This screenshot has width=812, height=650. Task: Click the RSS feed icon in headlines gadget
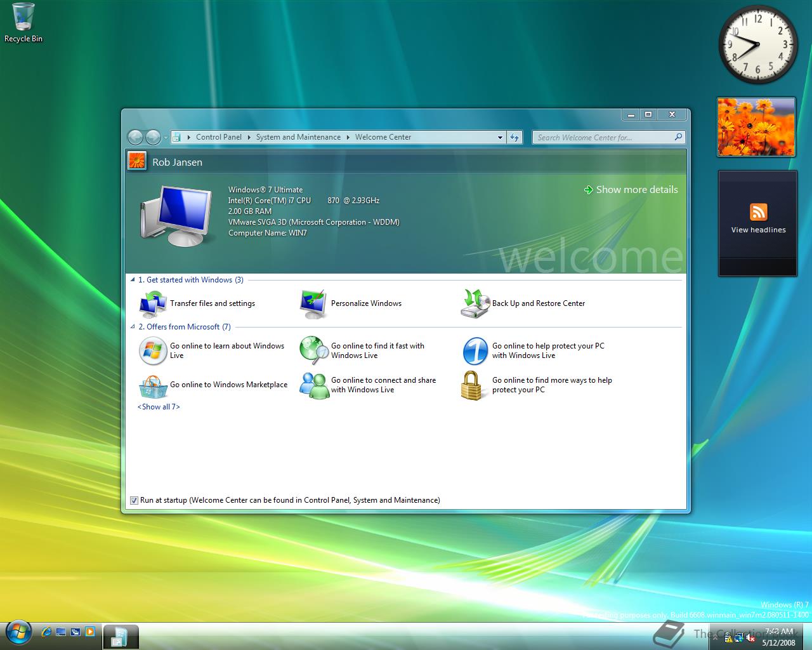point(758,211)
